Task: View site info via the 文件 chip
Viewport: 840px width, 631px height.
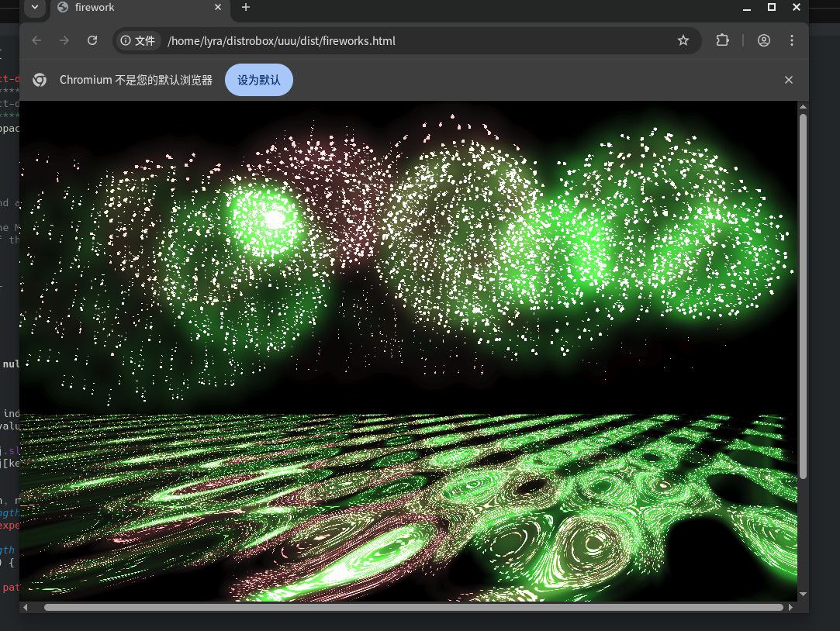Action: coord(138,40)
